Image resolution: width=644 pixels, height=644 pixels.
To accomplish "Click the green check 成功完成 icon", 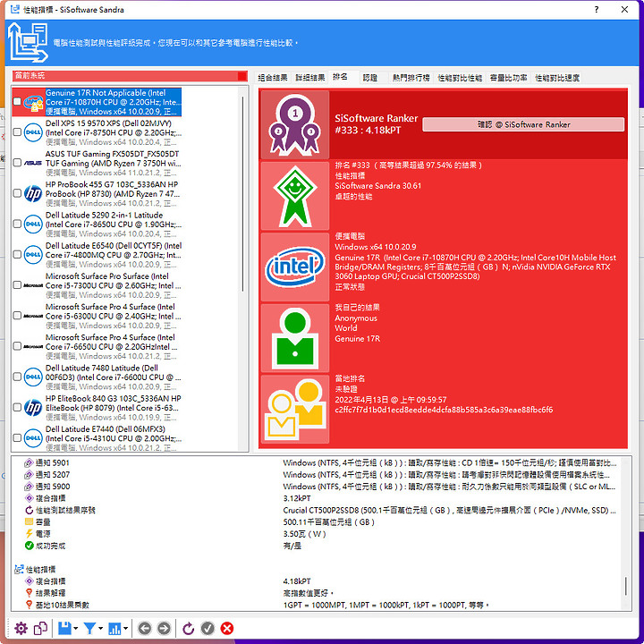I will pos(29,546).
